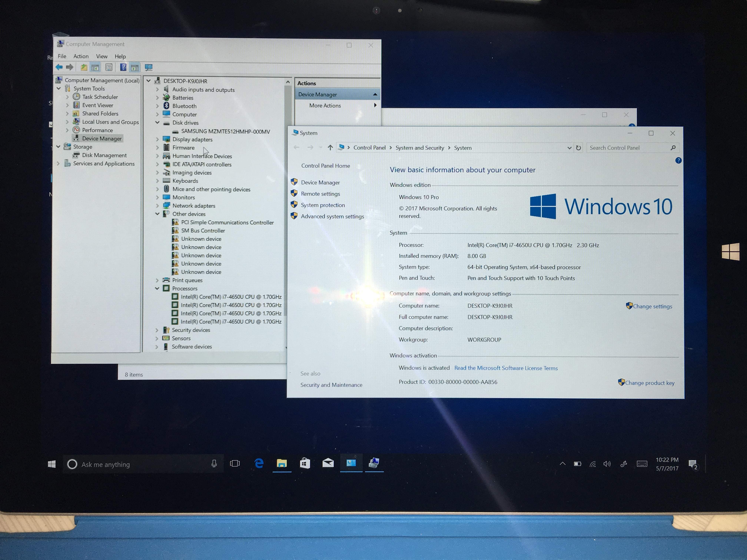Viewport: 747px width, 560px height.
Task: Launch Microsoft Edge from the taskbar
Action: [x=259, y=463]
